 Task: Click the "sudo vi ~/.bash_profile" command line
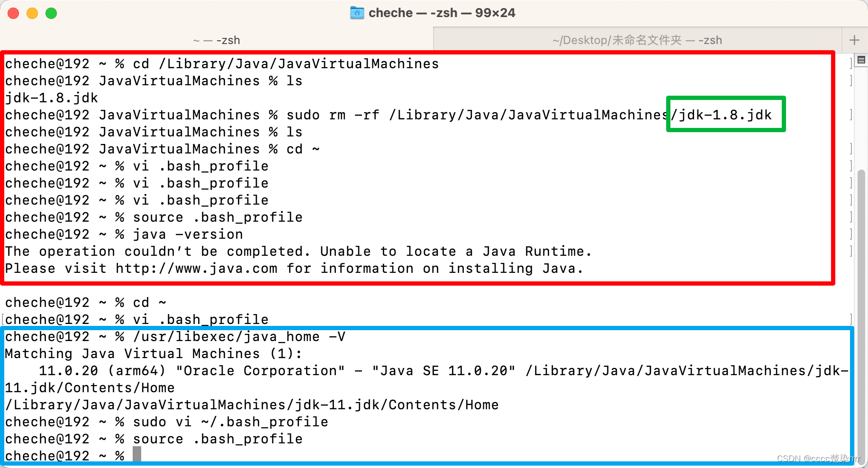click(x=167, y=422)
